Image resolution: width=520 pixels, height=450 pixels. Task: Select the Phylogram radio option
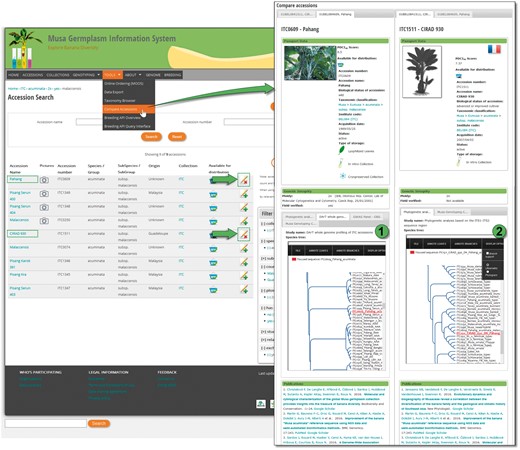tap(487, 272)
